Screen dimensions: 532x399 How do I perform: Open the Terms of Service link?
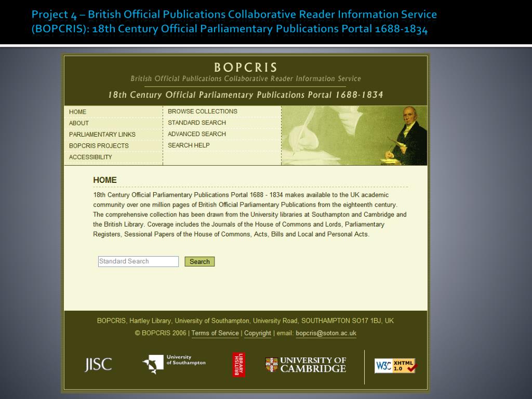pos(215,333)
